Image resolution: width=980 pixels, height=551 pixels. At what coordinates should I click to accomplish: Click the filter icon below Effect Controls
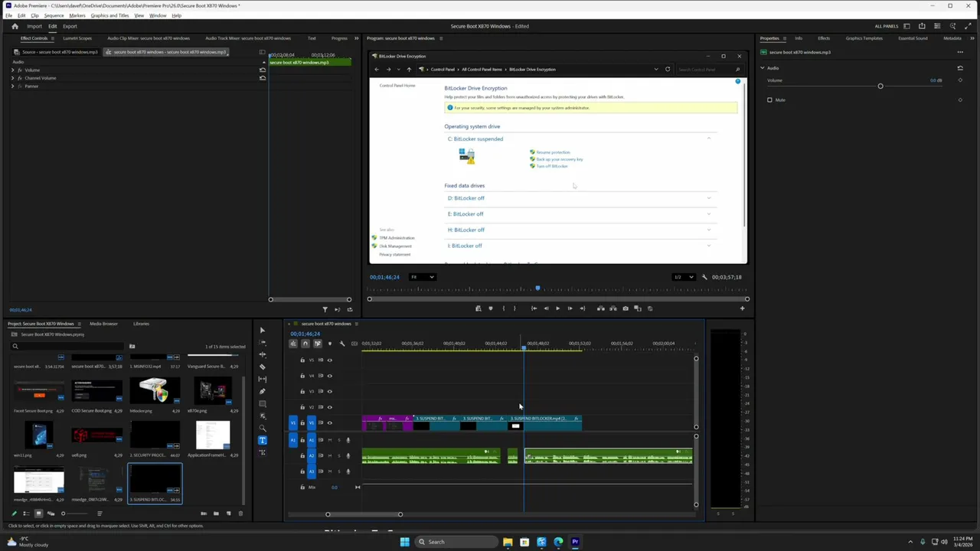[x=325, y=310]
